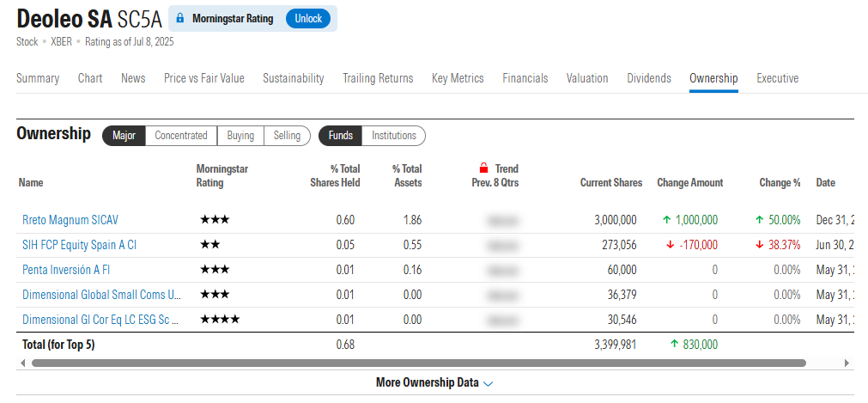The width and height of the screenshot is (868, 403).
Task: Switch to Institutions toggle
Action: point(393,135)
